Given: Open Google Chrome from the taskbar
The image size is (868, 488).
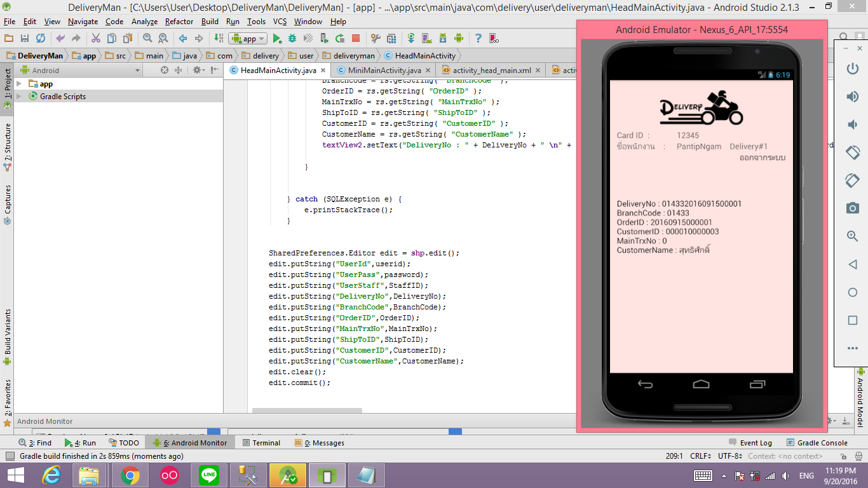Looking at the screenshot, I should (x=130, y=475).
